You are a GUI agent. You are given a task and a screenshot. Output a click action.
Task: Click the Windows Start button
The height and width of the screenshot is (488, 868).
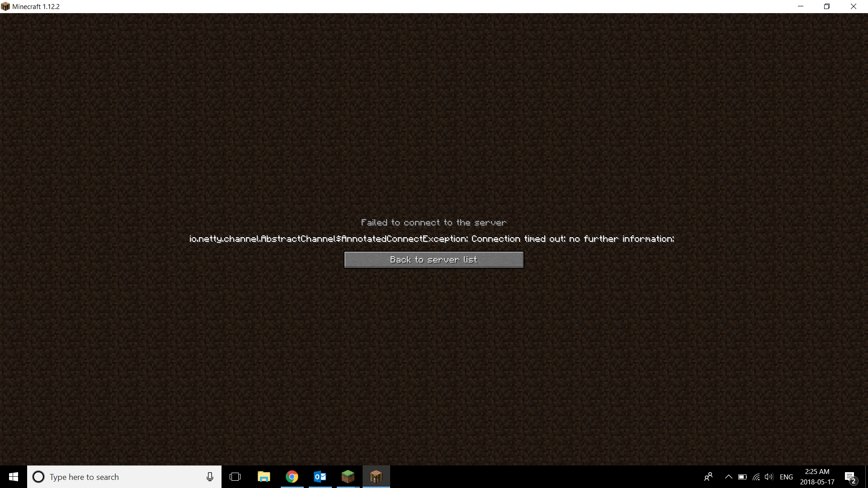click(13, 476)
